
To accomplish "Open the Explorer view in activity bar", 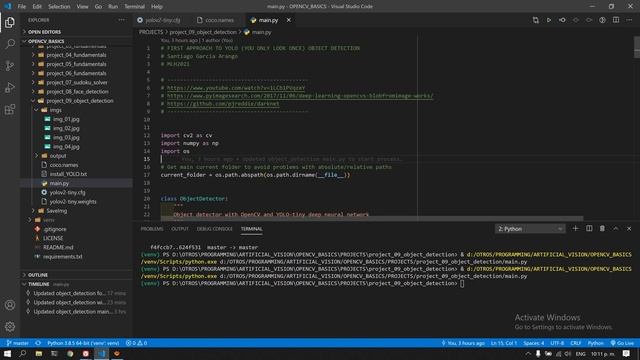I will (10, 22).
